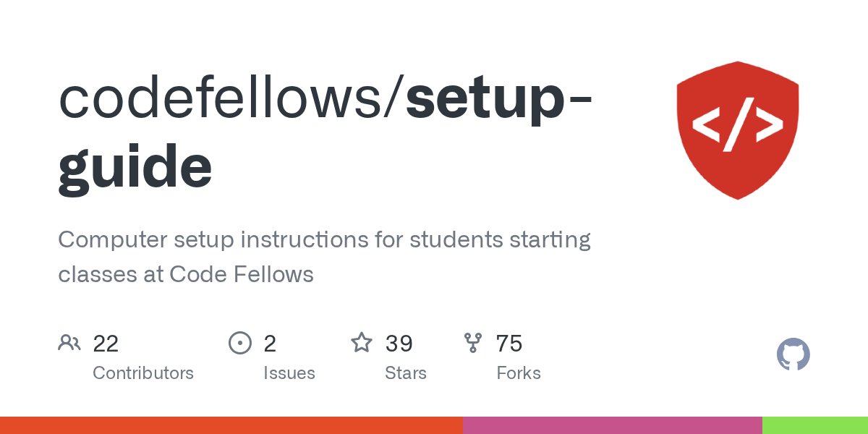Click the orange language bar segment
The height and width of the screenshot is (434, 868).
point(231,425)
